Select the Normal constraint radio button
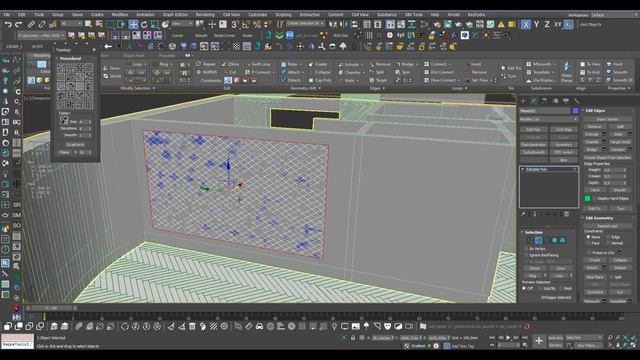The height and width of the screenshot is (360, 640). coord(608,243)
